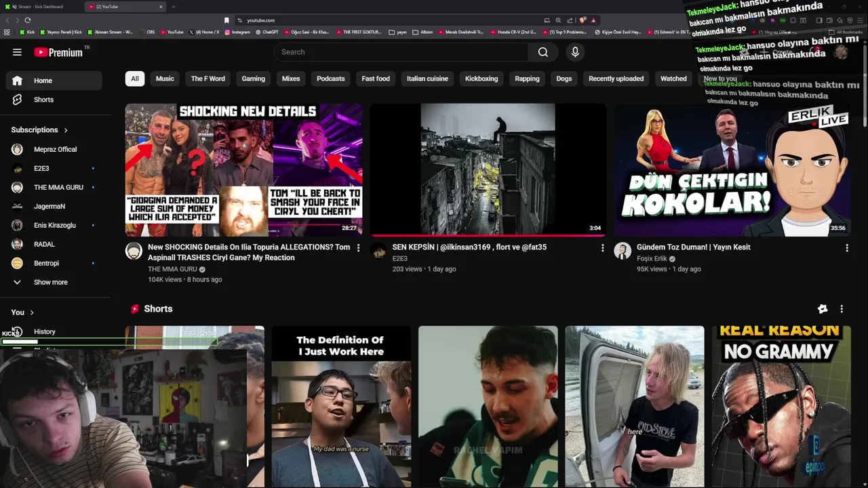Reload the page with browser refresh
This screenshot has height=488, width=868.
pyautogui.click(x=27, y=20)
